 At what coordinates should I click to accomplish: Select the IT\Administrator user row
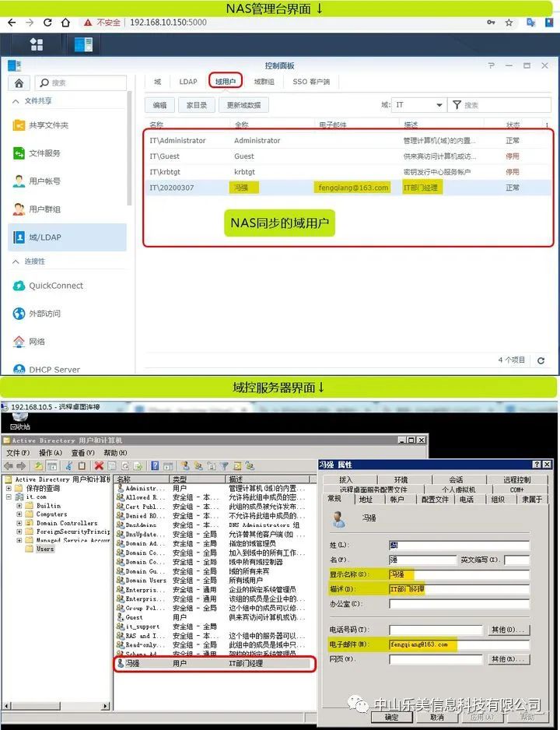[348, 141]
